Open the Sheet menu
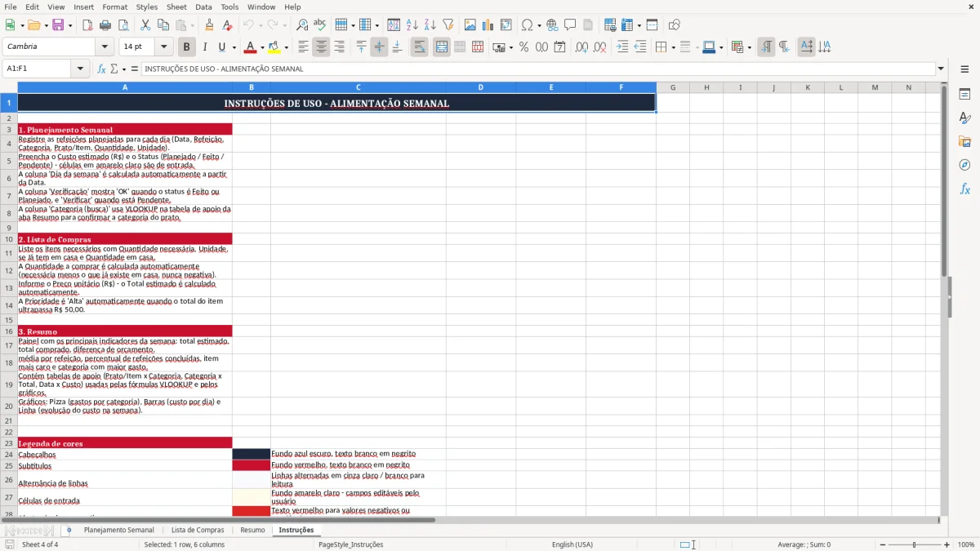This screenshot has height=551, width=980. (176, 7)
